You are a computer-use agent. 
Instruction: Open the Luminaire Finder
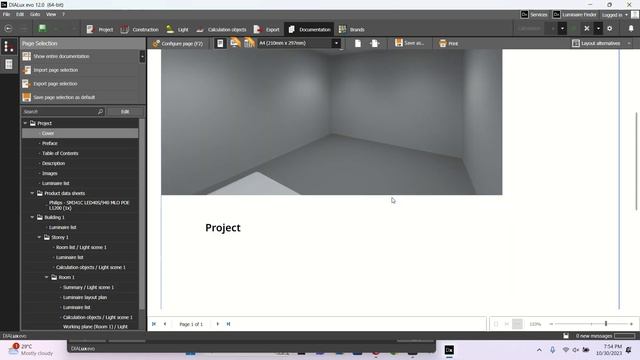click(575, 15)
